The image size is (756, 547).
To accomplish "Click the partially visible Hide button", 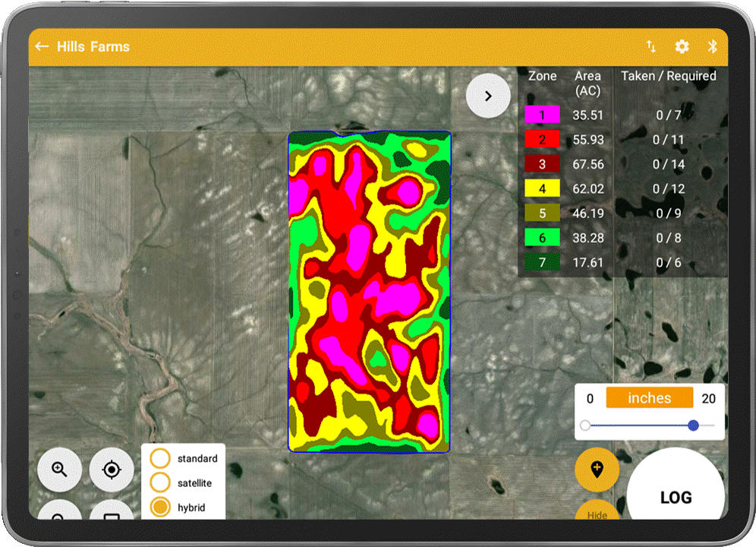I will pyautogui.click(x=597, y=512).
